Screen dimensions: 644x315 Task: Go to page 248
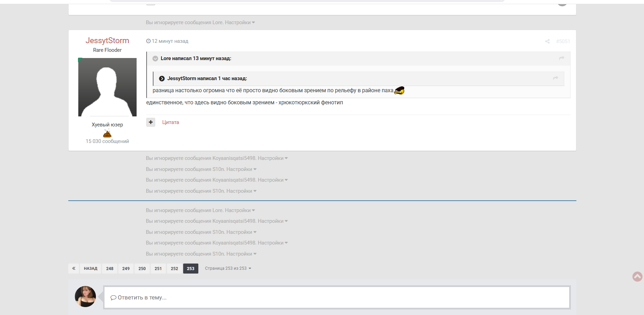coord(110,268)
